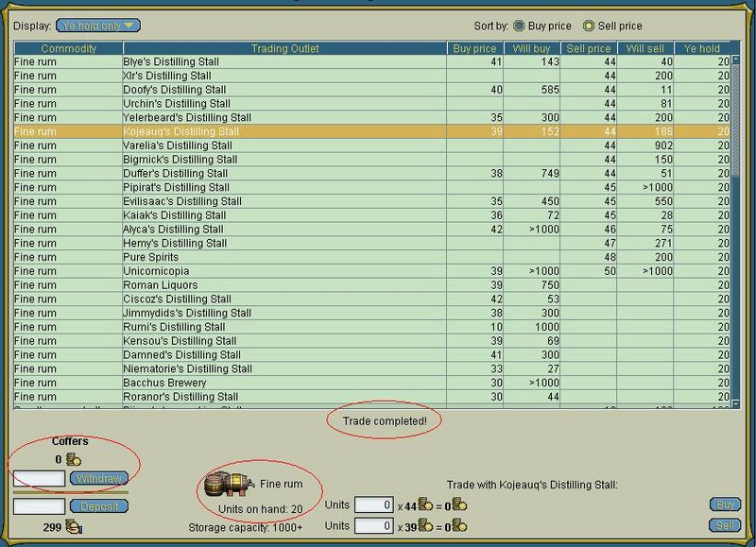The height and width of the screenshot is (547, 756).
Task: Click the Buy button
Action: coord(725,504)
